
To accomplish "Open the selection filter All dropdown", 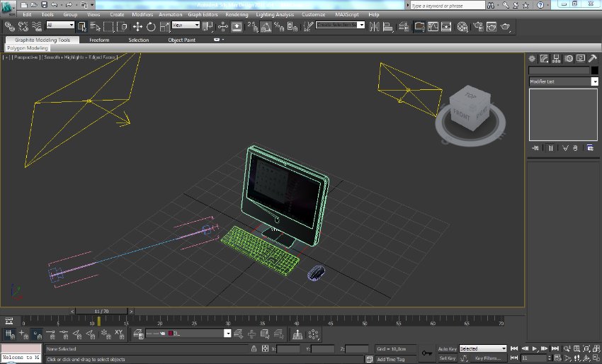I will [59, 25].
